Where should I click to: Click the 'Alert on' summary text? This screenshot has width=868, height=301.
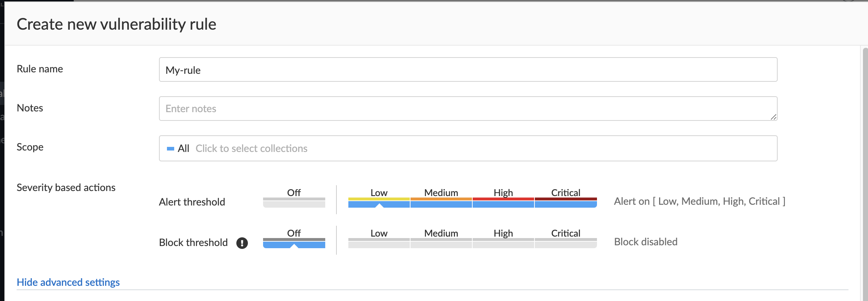(x=700, y=202)
